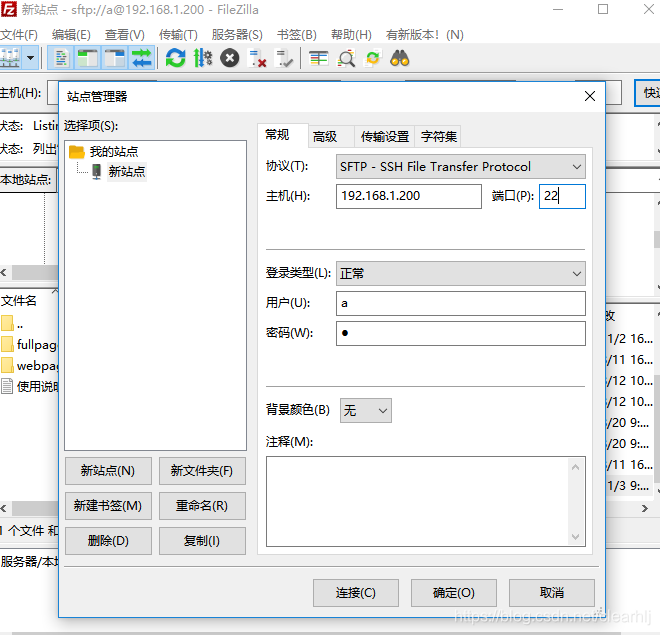Open the 协议 SFTP protocol dropdown
Viewport: 660px width, 635px height.
460,167
